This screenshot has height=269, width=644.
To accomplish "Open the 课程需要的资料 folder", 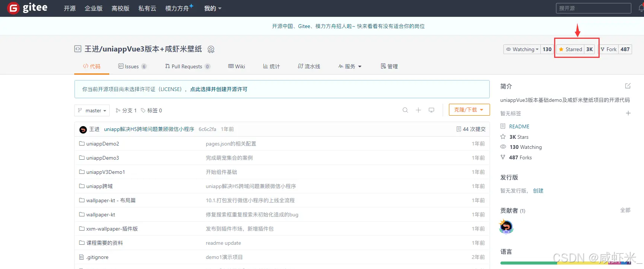I will click(x=105, y=243).
